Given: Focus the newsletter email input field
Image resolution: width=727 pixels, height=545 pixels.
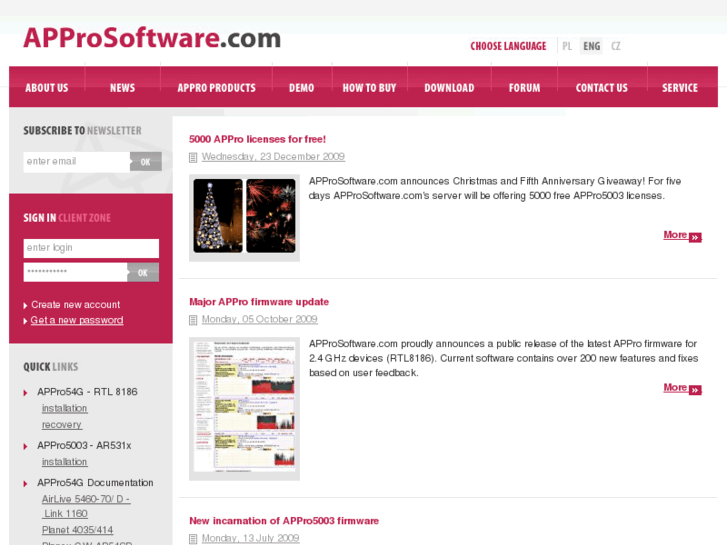Looking at the screenshot, I should pyautogui.click(x=77, y=161).
